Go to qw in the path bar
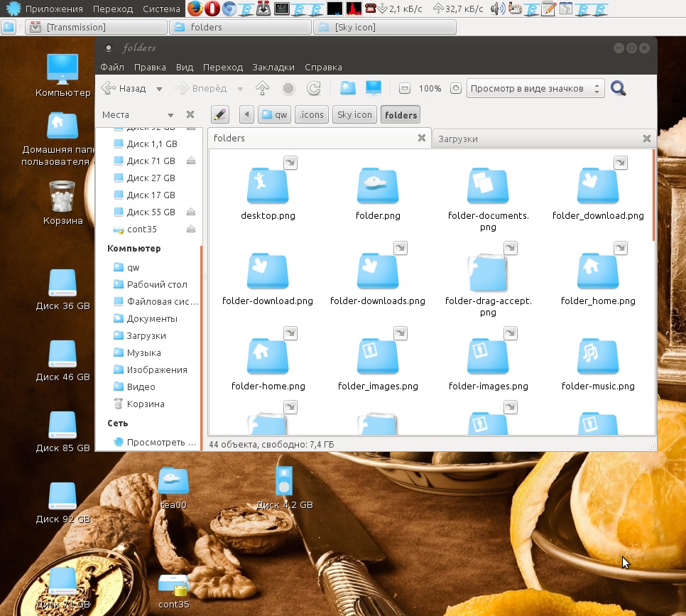The width and height of the screenshot is (686, 616). pyautogui.click(x=274, y=114)
